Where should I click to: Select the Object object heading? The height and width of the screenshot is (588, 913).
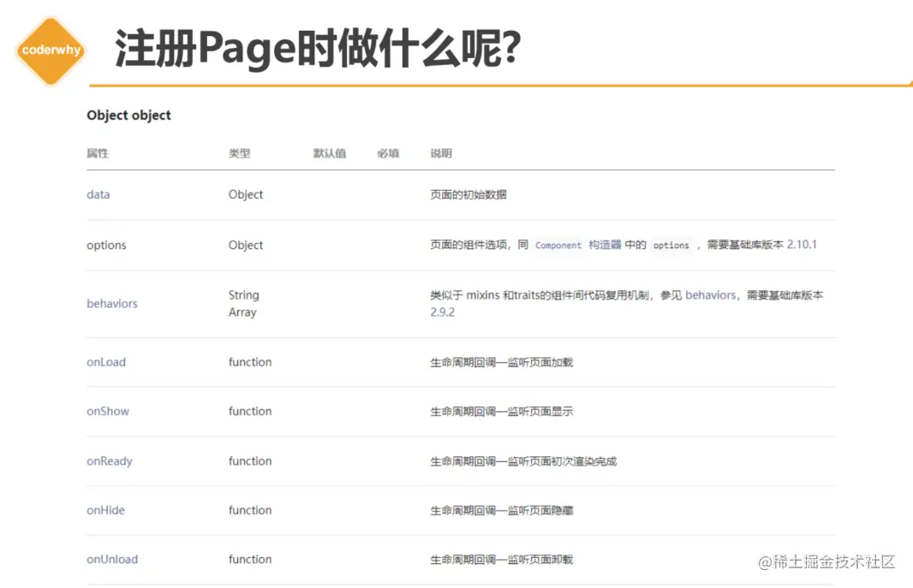point(128,116)
